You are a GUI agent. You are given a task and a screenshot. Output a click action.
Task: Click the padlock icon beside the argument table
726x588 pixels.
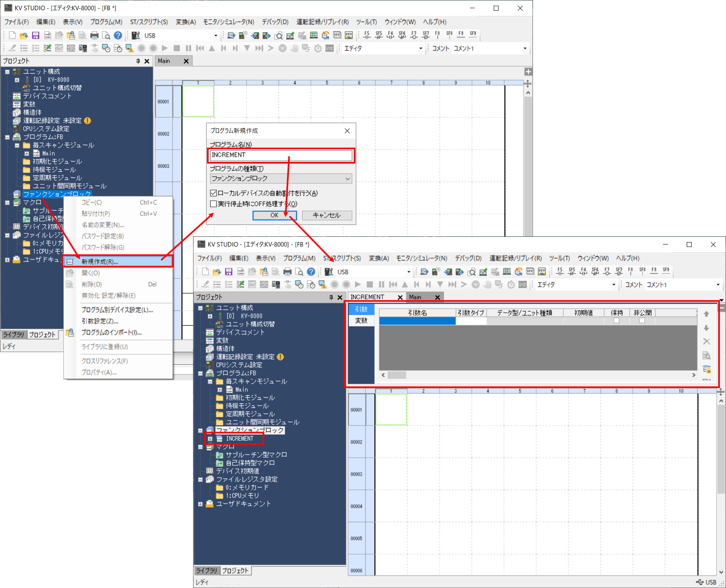706,369
